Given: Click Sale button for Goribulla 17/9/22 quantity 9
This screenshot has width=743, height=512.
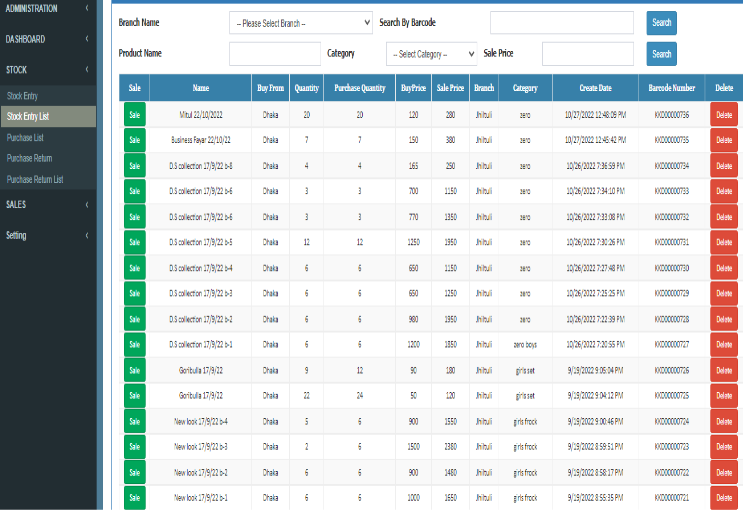Looking at the screenshot, I should (134, 370).
